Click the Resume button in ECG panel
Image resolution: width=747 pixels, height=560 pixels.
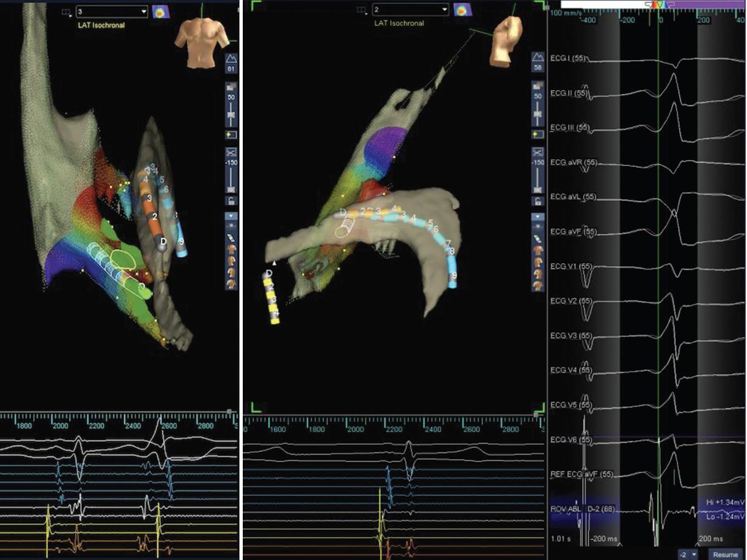pyautogui.click(x=725, y=554)
